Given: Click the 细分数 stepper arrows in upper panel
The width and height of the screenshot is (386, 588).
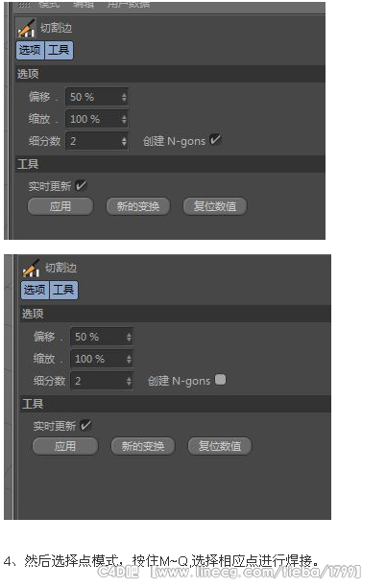Looking at the screenshot, I should click(124, 141).
